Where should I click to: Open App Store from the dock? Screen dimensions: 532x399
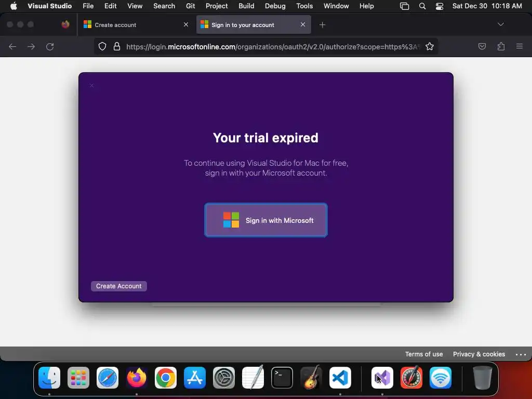click(x=195, y=378)
